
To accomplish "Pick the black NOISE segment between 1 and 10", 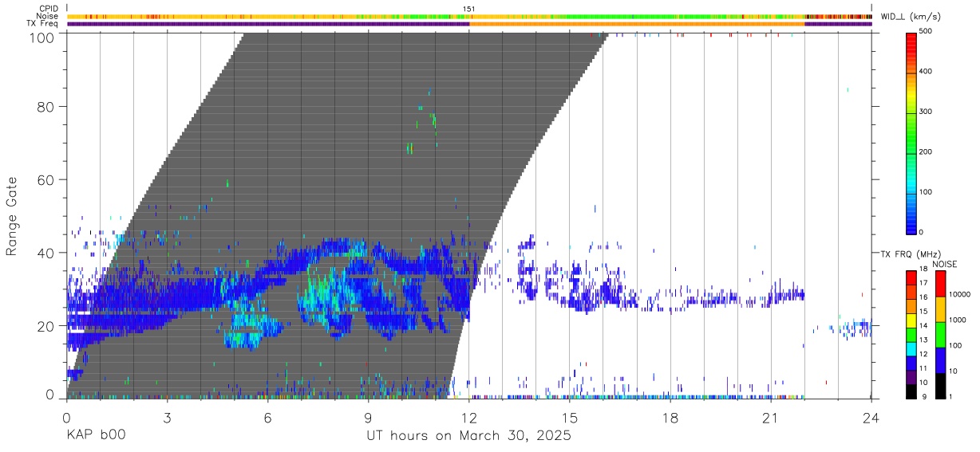I will point(940,385).
